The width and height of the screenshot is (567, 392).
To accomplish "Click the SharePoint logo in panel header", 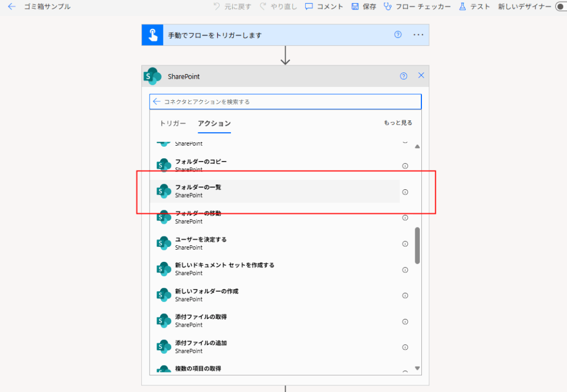I will (153, 76).
